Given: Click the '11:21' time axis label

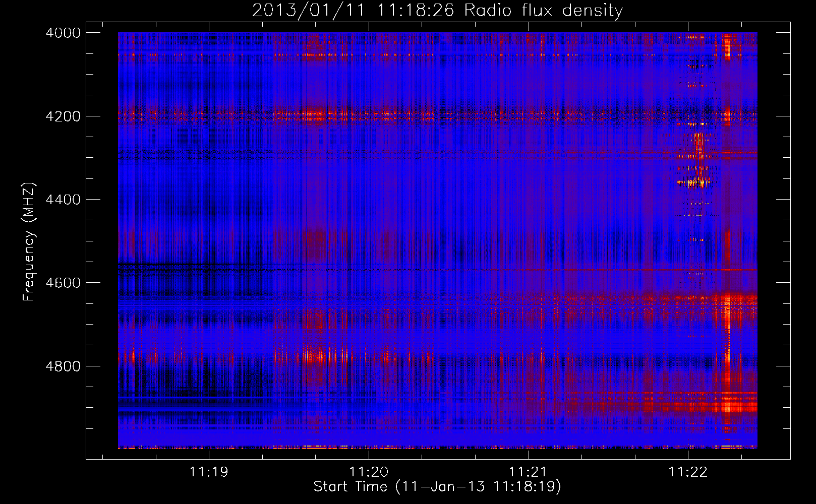Looking at the screenshot, I should (528, 472).
